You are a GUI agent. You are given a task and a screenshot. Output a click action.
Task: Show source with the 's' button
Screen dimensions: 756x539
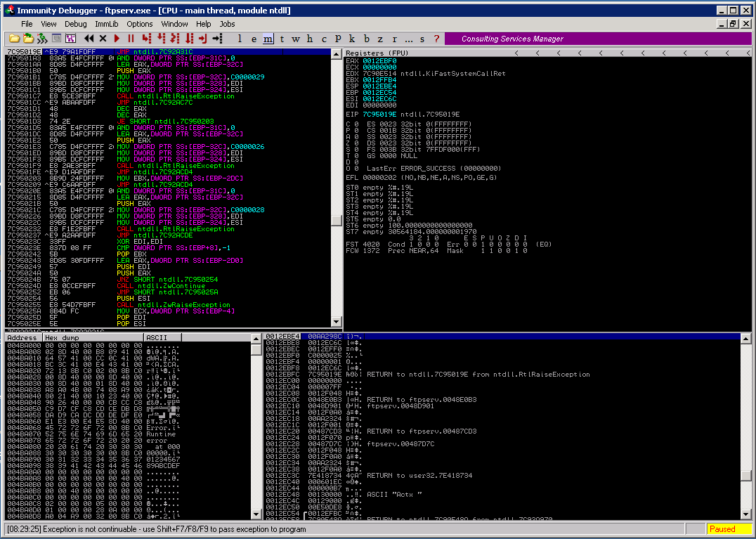tap(422, 39)
